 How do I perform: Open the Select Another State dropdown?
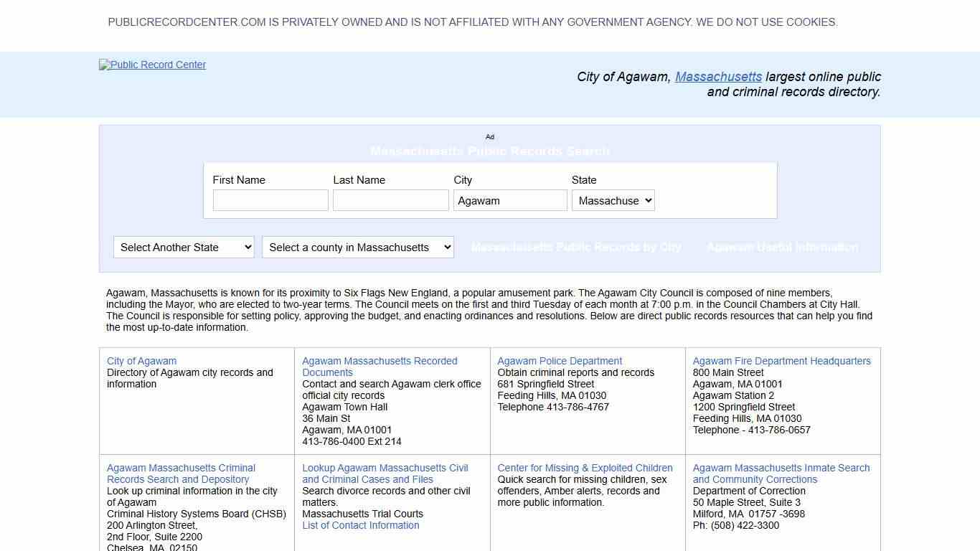pyautogui.click(x=184, y=247)
